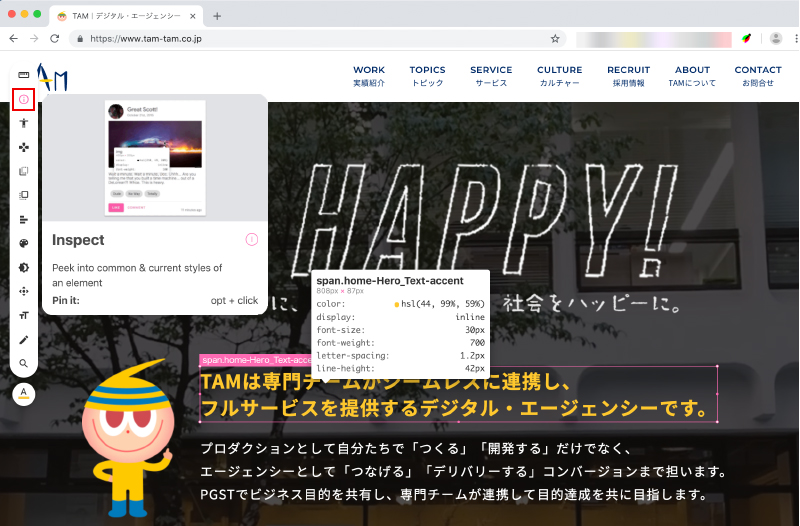Click the opt + click shortcut text

pyautogui.click(x=234, y=300)
